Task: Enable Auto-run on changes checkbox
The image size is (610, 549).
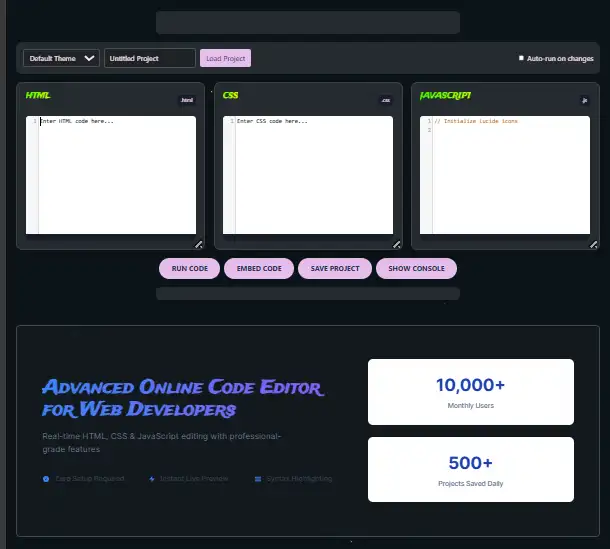Action: click(521, 58)
